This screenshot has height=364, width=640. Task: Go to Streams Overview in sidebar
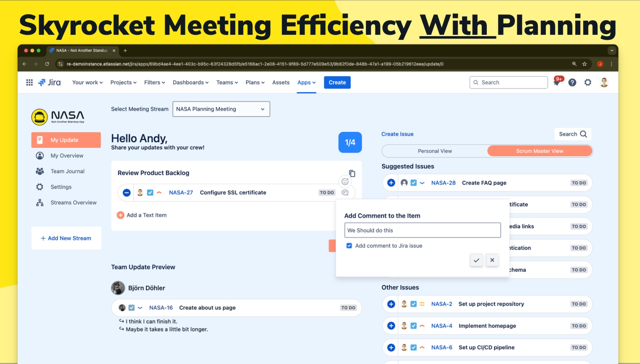[x=73, y=203]
